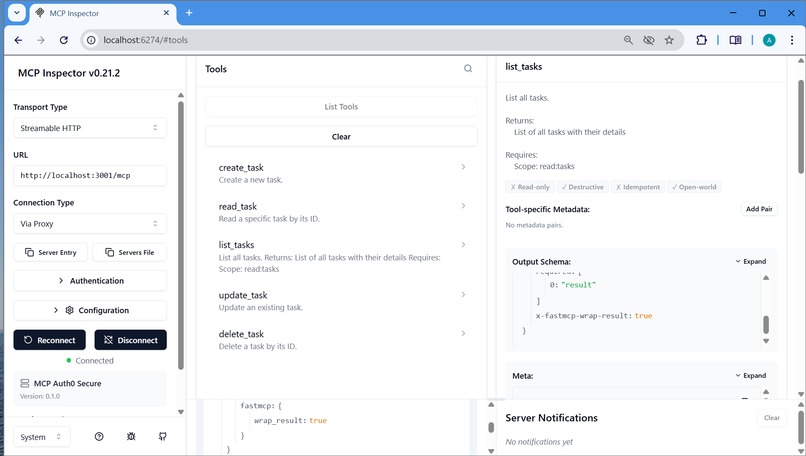
Task: Open the profile avatar A
Action: click(769, 40)
